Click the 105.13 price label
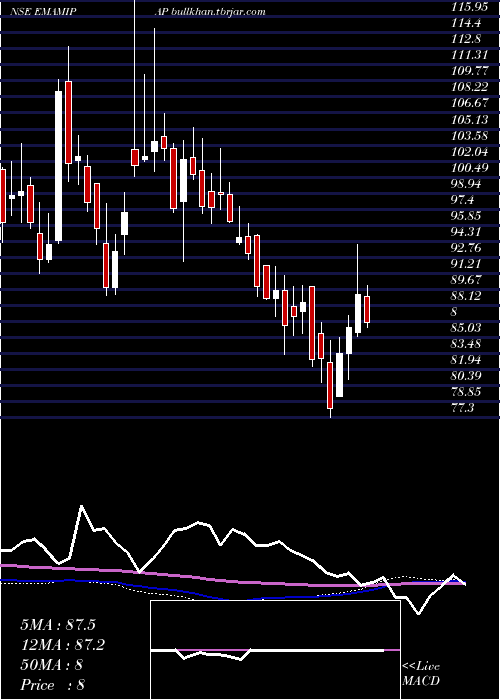 coord(471,119)
